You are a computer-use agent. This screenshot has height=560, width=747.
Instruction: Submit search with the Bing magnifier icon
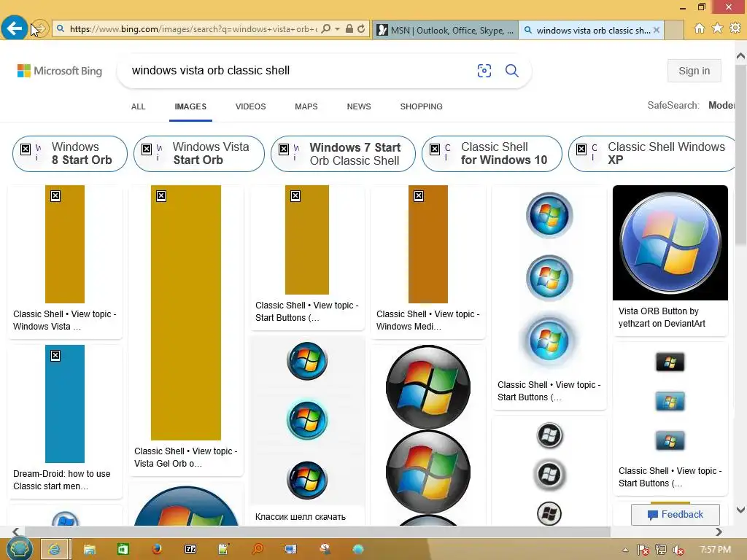point(511,71)
